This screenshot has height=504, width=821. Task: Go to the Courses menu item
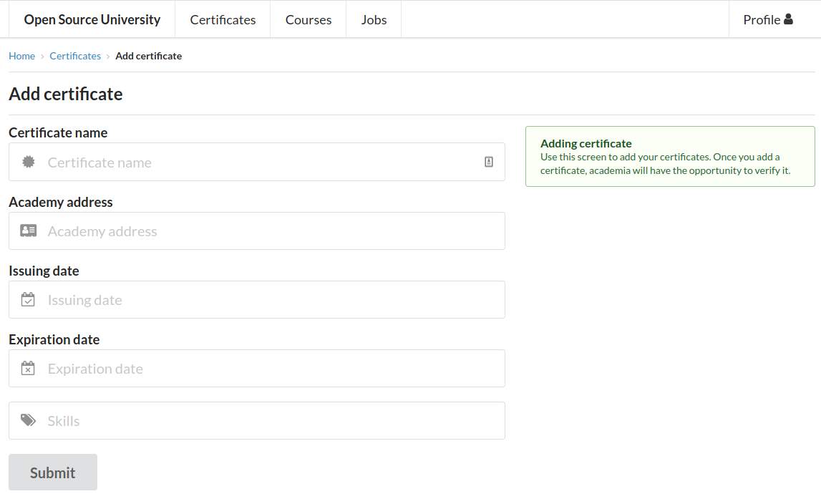pos(308,19)
